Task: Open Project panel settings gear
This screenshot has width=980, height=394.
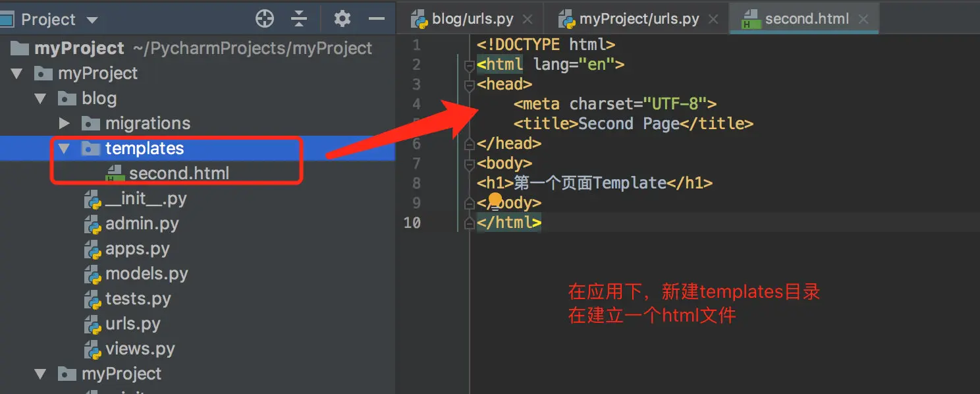Action: pos(342,18)
